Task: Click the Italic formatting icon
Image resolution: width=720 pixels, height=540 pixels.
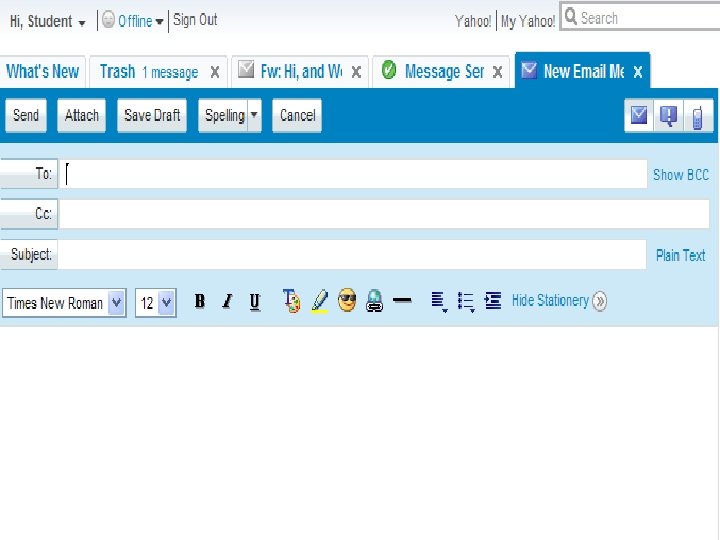Action: [227, 301]
